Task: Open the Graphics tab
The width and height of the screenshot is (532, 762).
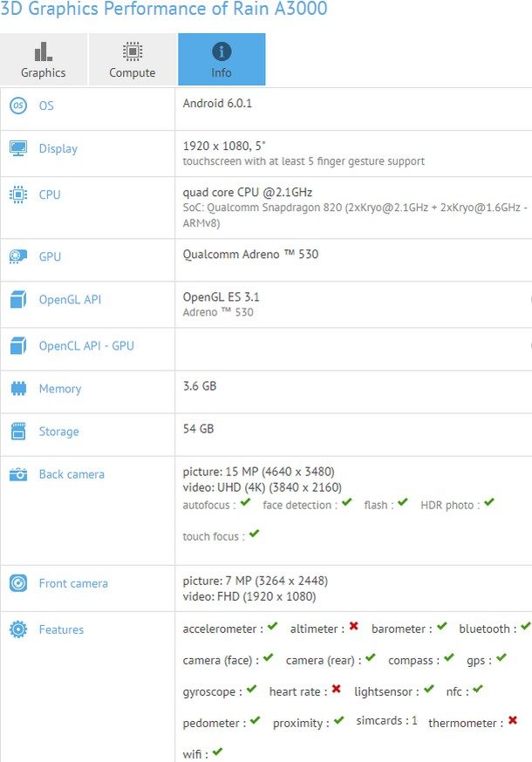Action: tap(44, 59)
